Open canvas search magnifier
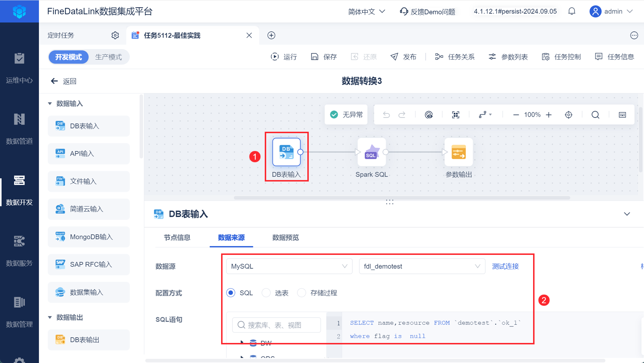Screen dimensions: 644x363 click(595, 115)
